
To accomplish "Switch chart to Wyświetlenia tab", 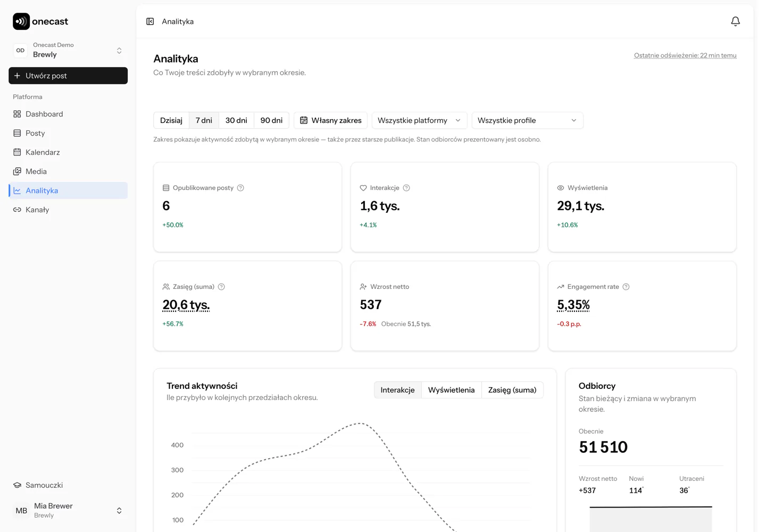I will [452, 390].
